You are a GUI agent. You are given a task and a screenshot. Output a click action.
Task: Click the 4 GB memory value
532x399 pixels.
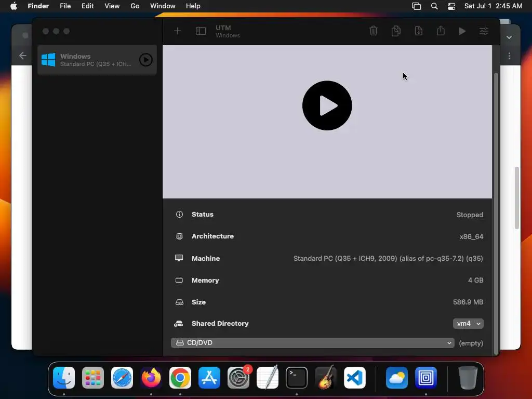pos(476,280)
